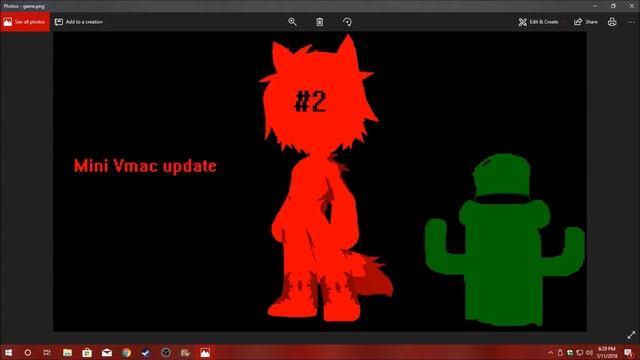
Task: Launch Google Chrome from the taskbar
Action: (x=126, y=352)
